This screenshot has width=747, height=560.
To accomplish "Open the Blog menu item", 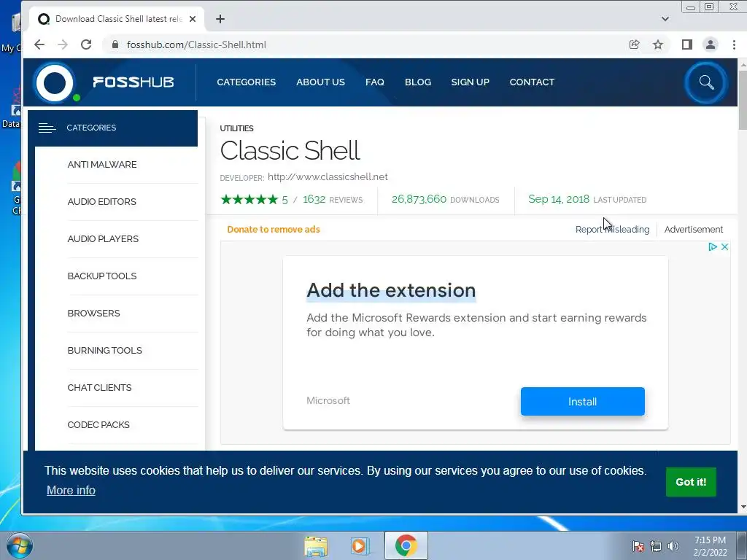I will pyautogui.click(x=418, y=82).
